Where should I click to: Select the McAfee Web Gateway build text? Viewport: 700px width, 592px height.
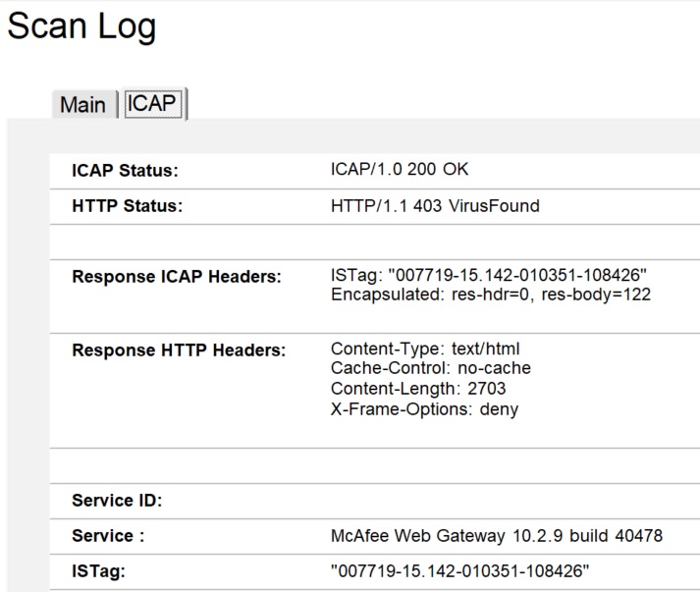[497, 536]
